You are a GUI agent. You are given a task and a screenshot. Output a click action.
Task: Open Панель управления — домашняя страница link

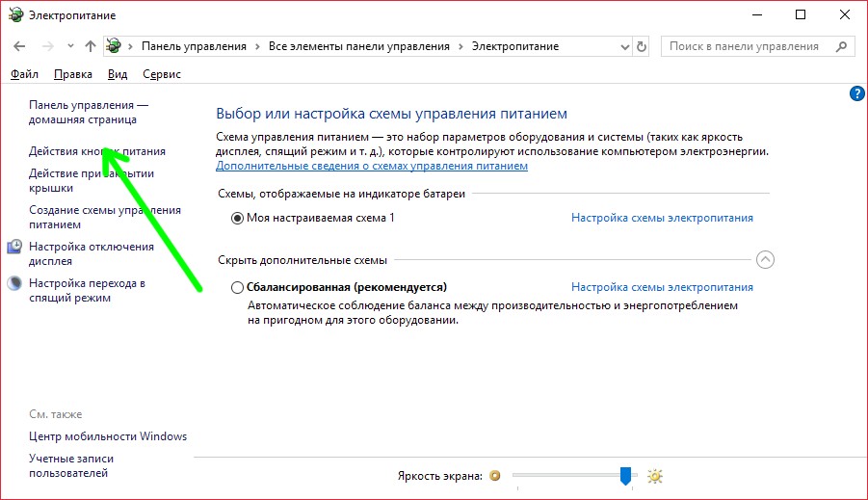[x=89, y=113]
